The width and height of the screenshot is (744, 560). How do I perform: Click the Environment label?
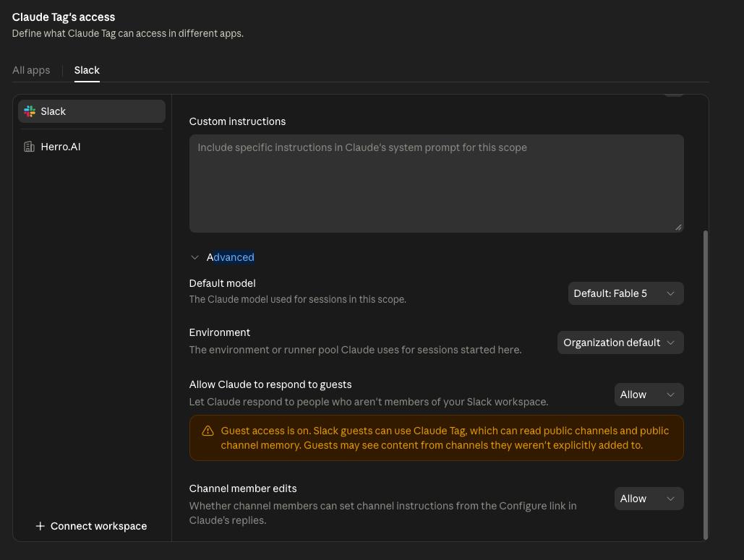(x=219, y=333)
